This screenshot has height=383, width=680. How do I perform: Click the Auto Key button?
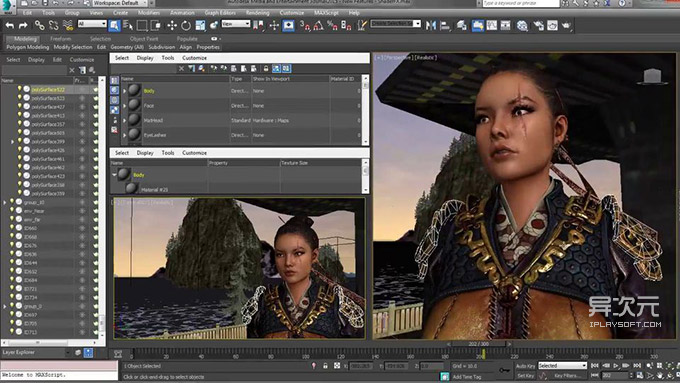pyautogui.click(x=525, y=366)
